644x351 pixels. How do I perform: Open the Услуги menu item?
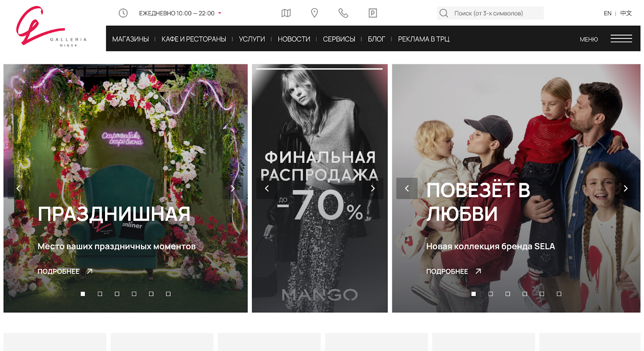point(252,39)
